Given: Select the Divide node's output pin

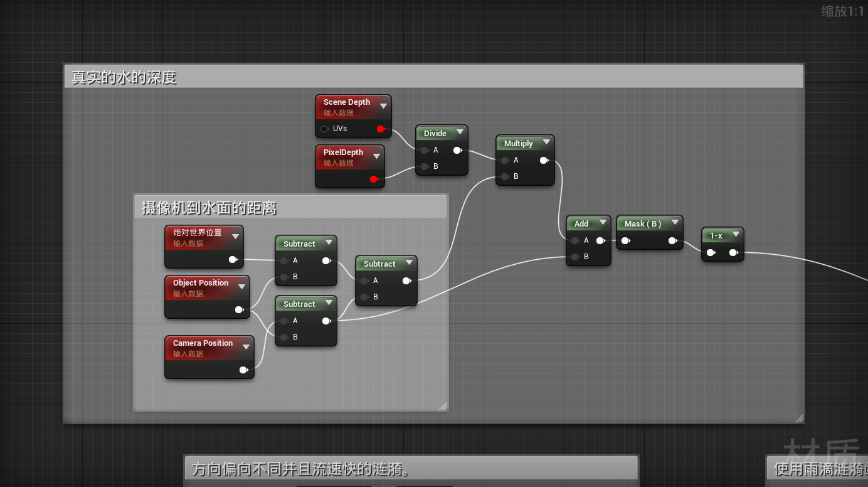Looking at the screenshot, I should [x=458, y=151].
